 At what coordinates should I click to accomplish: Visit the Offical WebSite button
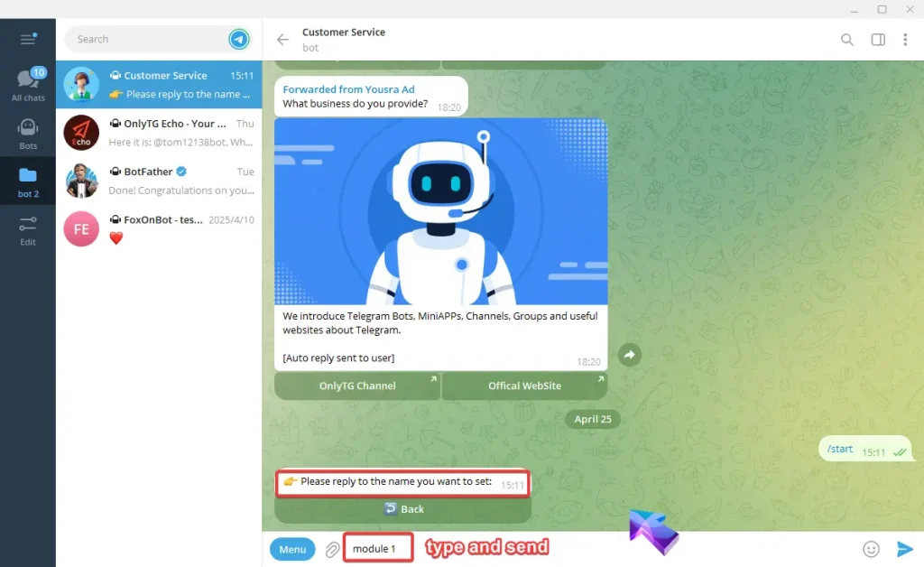click(524, 386)
